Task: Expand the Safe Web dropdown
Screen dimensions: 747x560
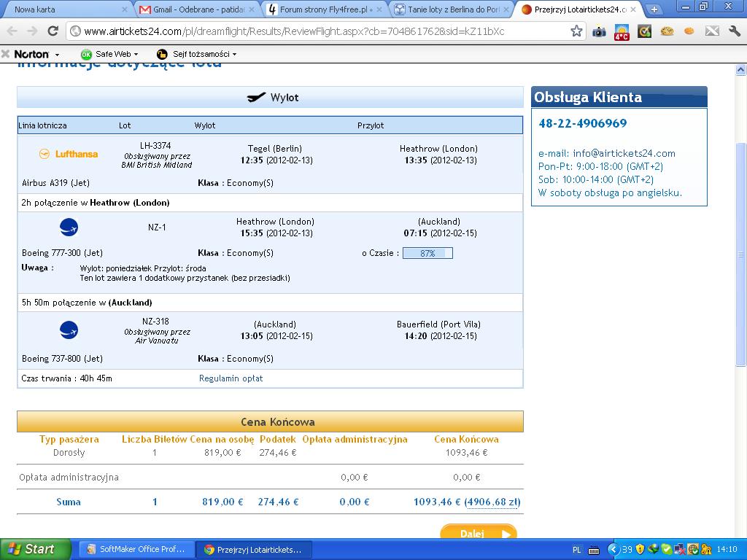Action: click(136, 54)
